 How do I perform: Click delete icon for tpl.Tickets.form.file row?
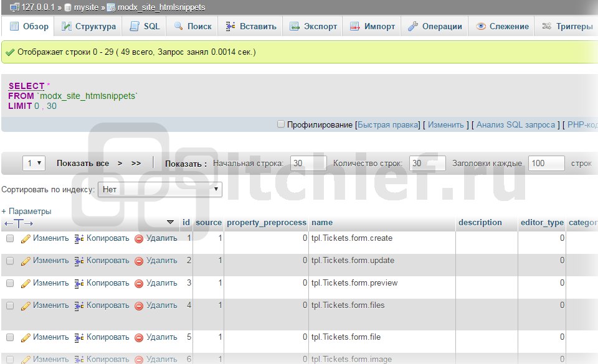tap(139, 338)
